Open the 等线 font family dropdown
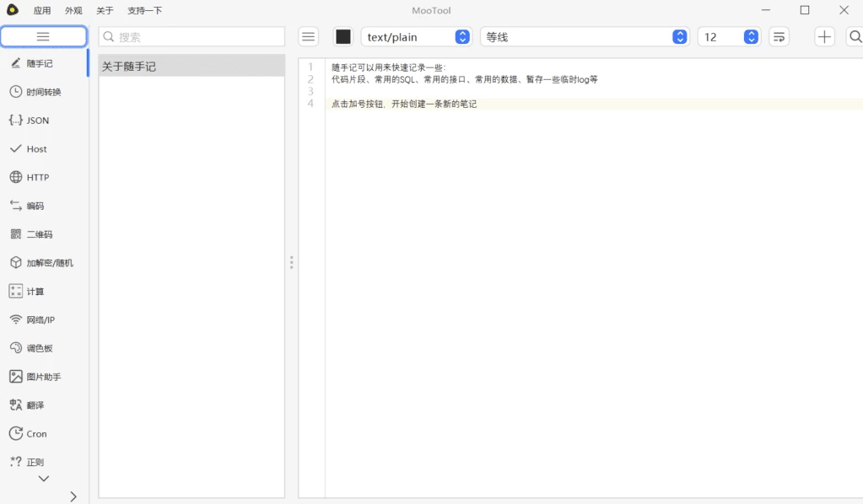The height and width of the screenshot is (504, 863). (584, 37)
